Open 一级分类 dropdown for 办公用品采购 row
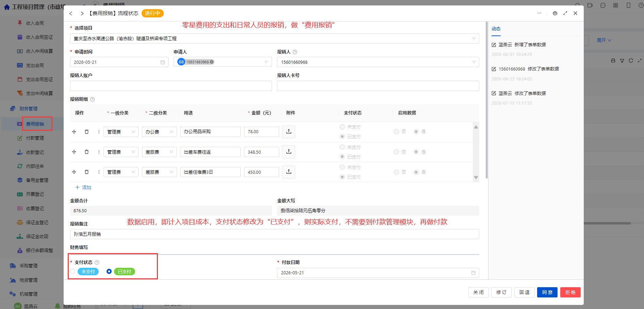This screenshot has width=644, height=309. [x=121, y=132]
